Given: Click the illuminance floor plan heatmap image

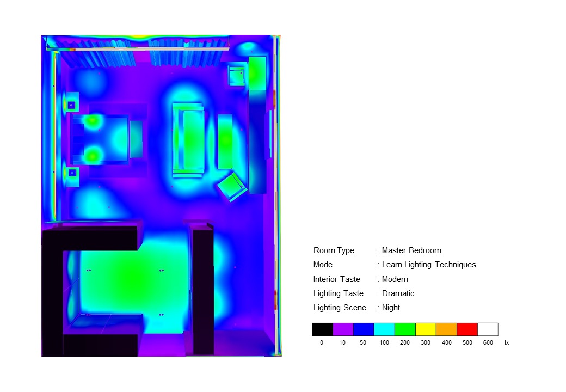Looking at the screenshot, I should (161, 195).
